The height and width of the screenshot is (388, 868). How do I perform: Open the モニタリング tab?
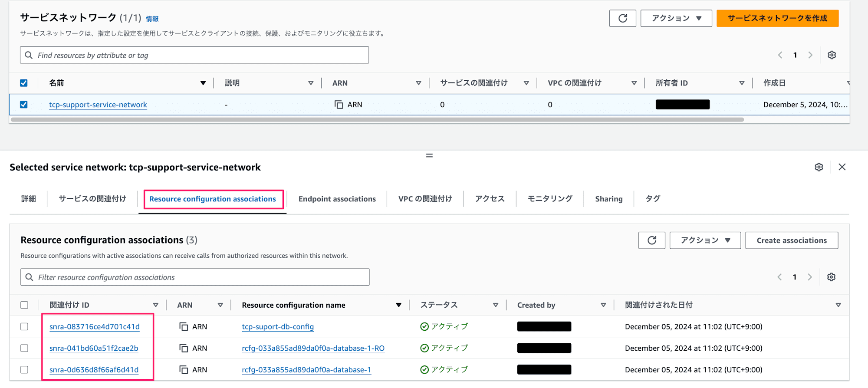click(550, 199)
